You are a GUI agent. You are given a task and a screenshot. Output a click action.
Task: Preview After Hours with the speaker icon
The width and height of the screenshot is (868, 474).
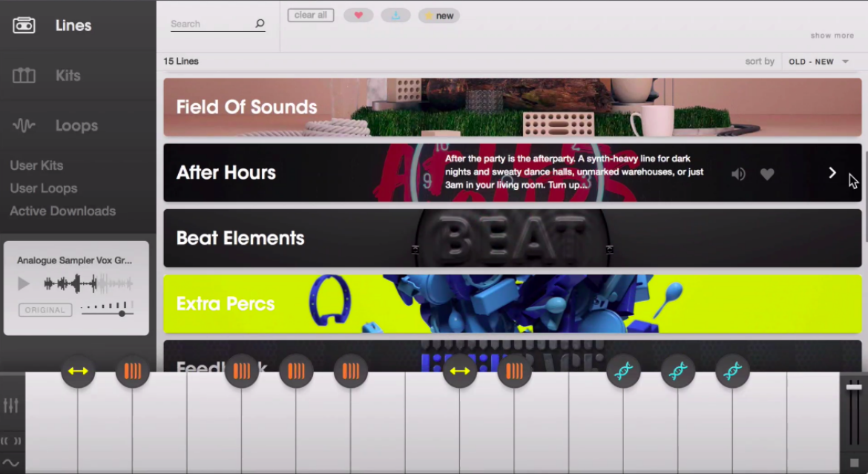738,174
